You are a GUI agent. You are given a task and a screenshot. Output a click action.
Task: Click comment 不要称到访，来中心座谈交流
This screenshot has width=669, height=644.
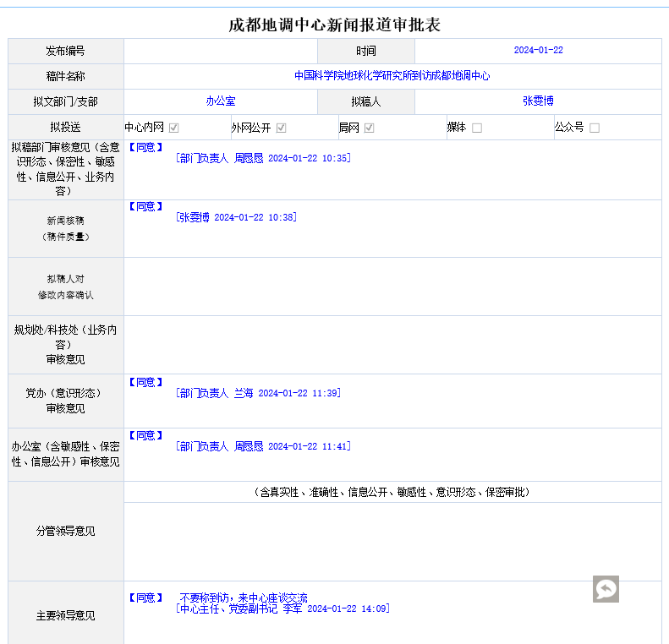244,598
